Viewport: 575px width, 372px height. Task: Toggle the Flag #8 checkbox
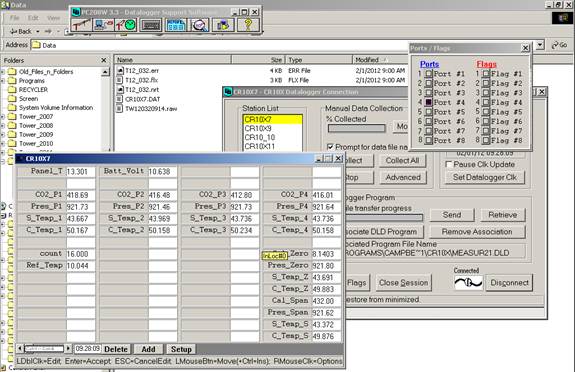486,140
